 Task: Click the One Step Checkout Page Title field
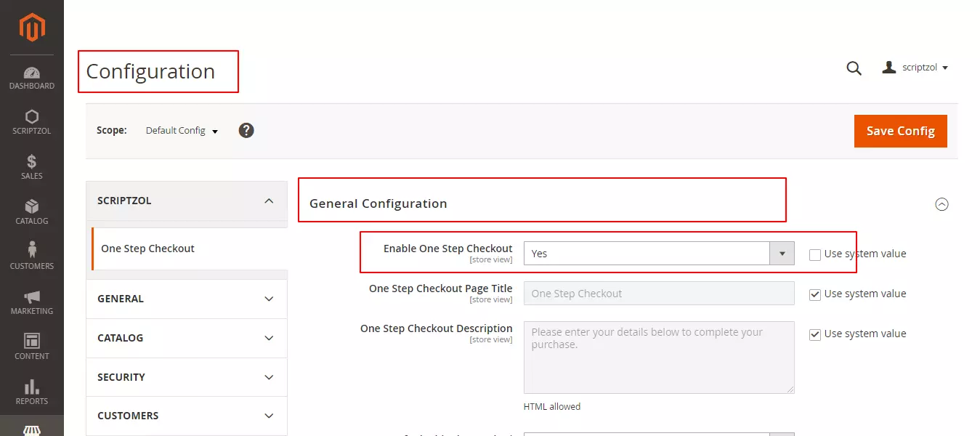pos(659,294)
